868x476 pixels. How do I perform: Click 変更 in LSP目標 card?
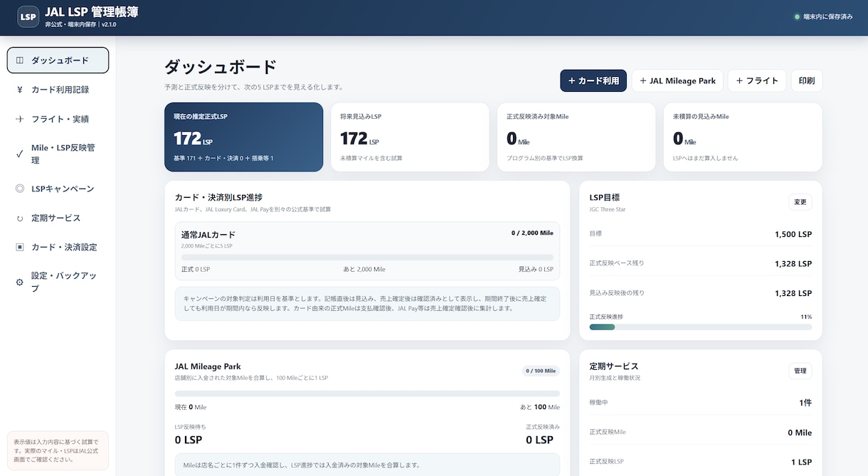pyautogui.click(x=800, y=202)
